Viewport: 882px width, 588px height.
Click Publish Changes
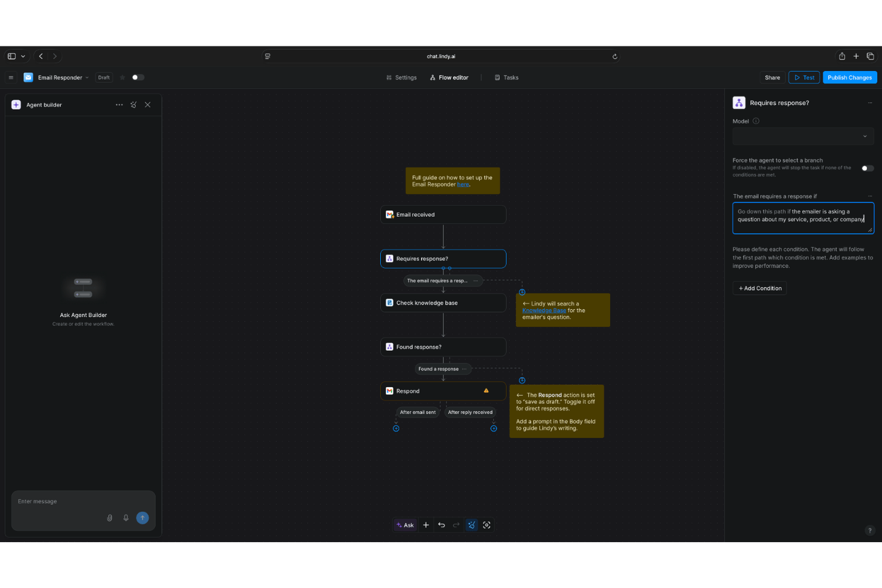[x=850, y=77]
